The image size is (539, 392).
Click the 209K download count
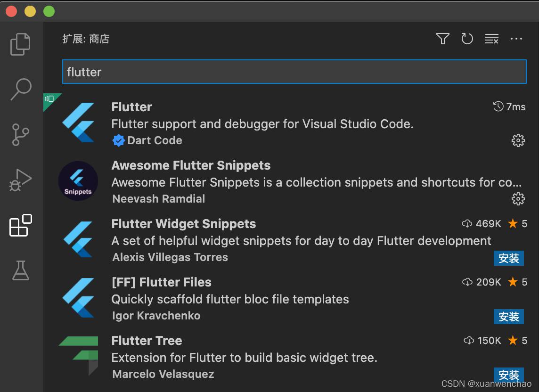click(x=482, y=282)
